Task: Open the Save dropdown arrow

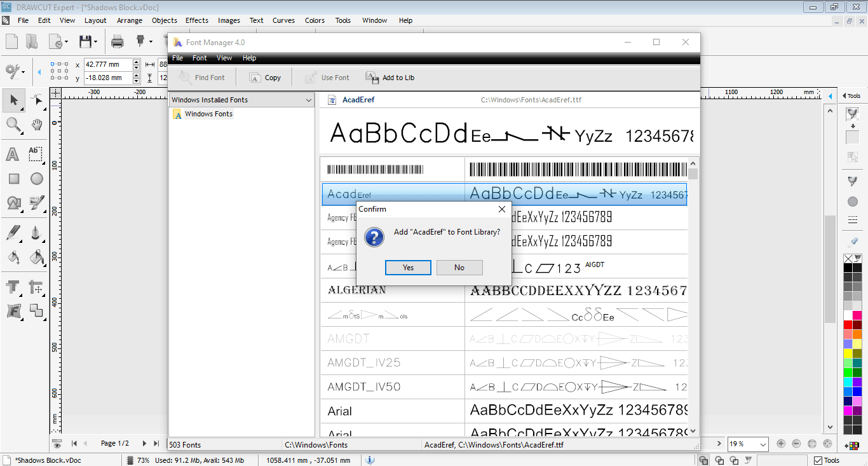Action: pos(96,43)
